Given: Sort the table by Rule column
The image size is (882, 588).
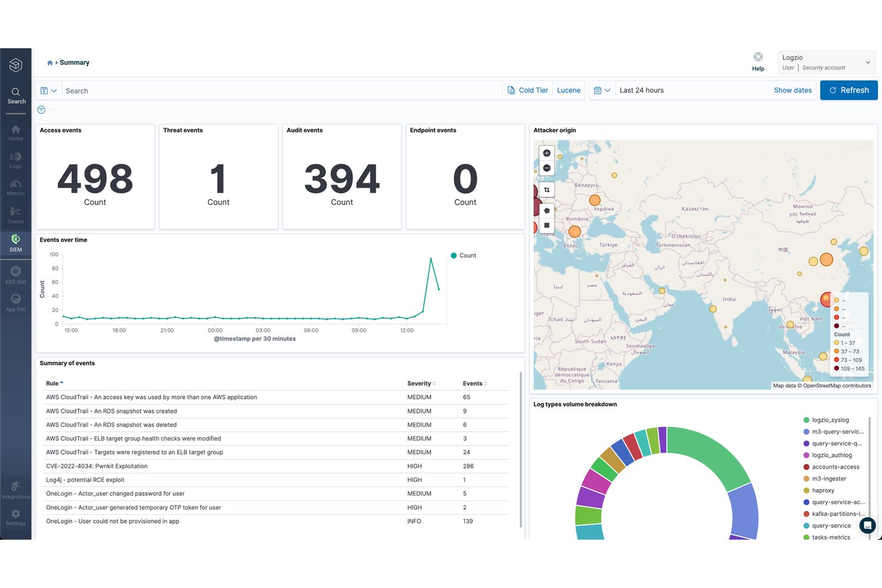Looking at the screenshot, I should 54,384.
